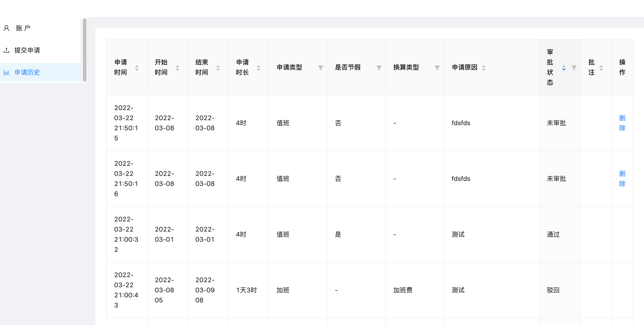Open the 账户 menu item
The height and width of the screenshot is (325, 644).
click(23, 28)
